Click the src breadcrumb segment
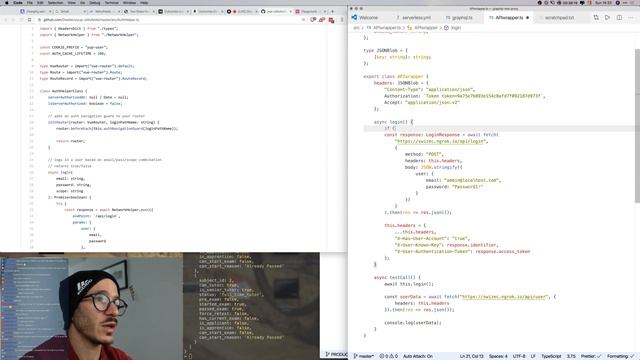This screenshot has width=640, height=360. pyautogui.click(x=356, y=28)
